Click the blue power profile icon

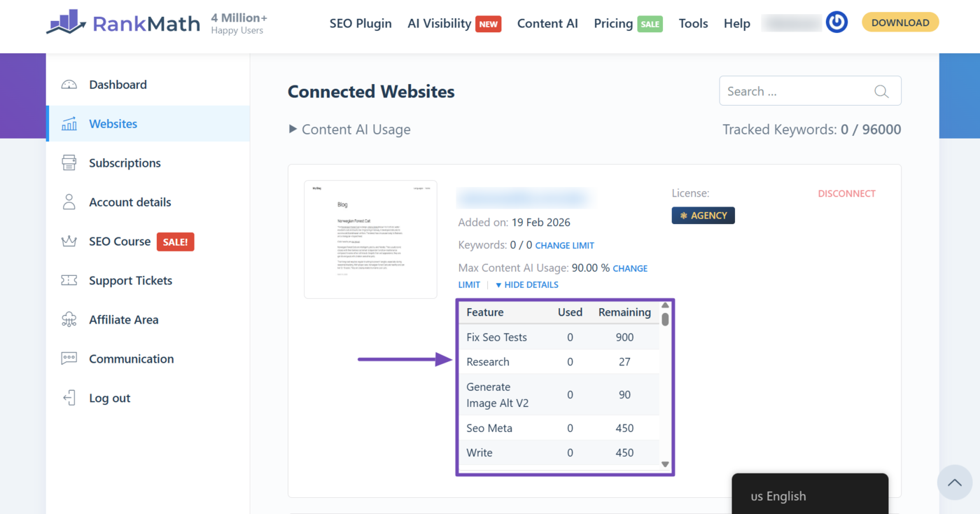836,22
